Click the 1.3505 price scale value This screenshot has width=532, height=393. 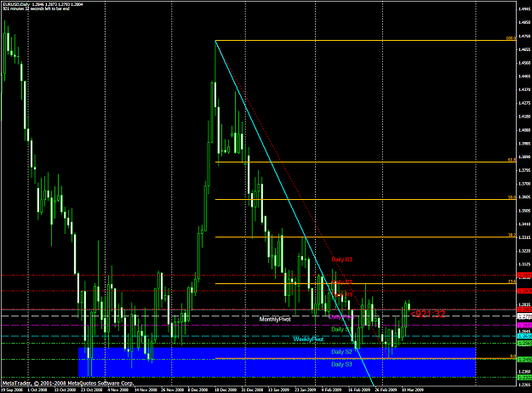coord(523,211)
